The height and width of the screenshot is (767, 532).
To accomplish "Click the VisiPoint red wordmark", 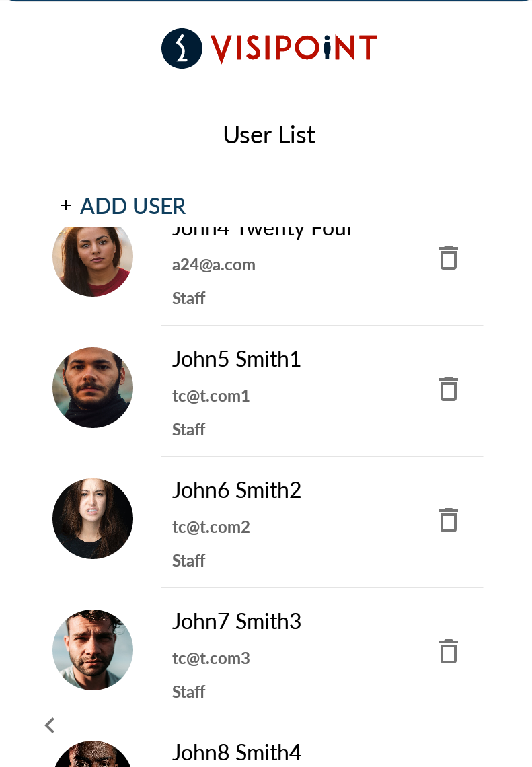I will 293,48.
